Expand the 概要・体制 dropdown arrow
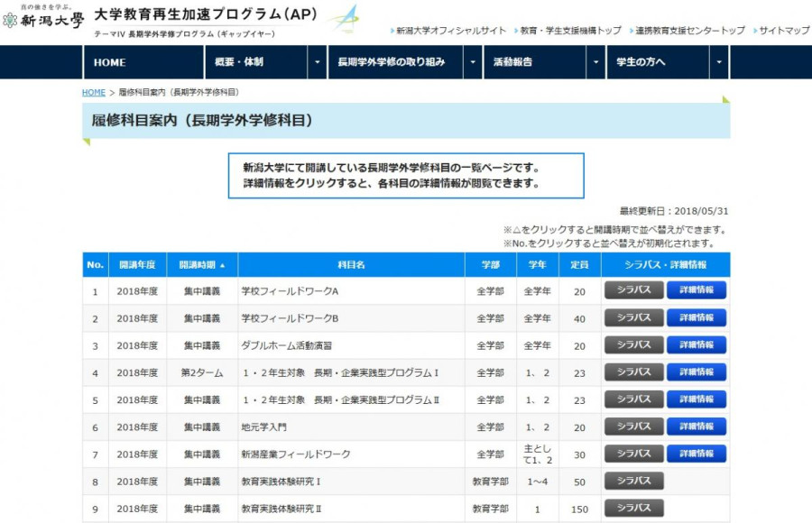812x523 pixels. [317, 62]
